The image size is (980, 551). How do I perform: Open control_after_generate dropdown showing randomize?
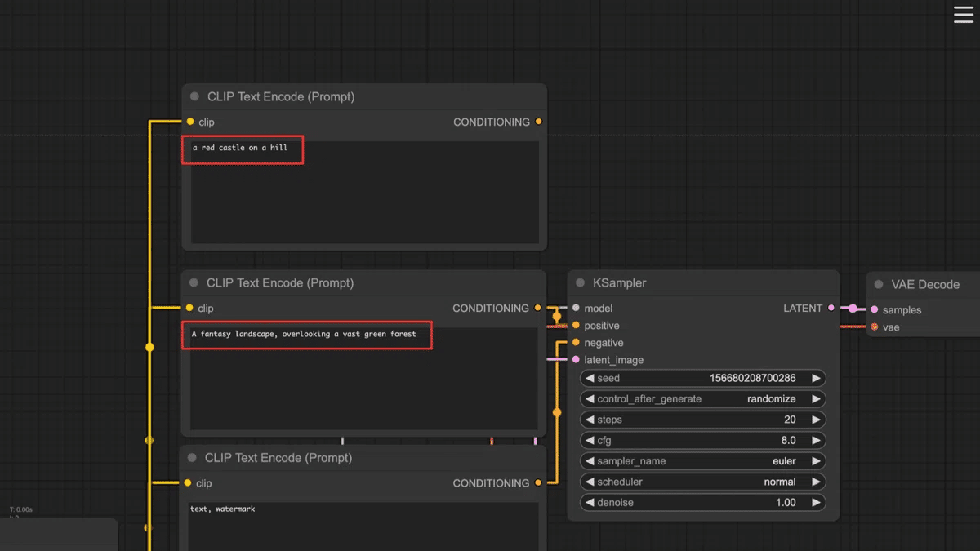click(x=702, y=399)
